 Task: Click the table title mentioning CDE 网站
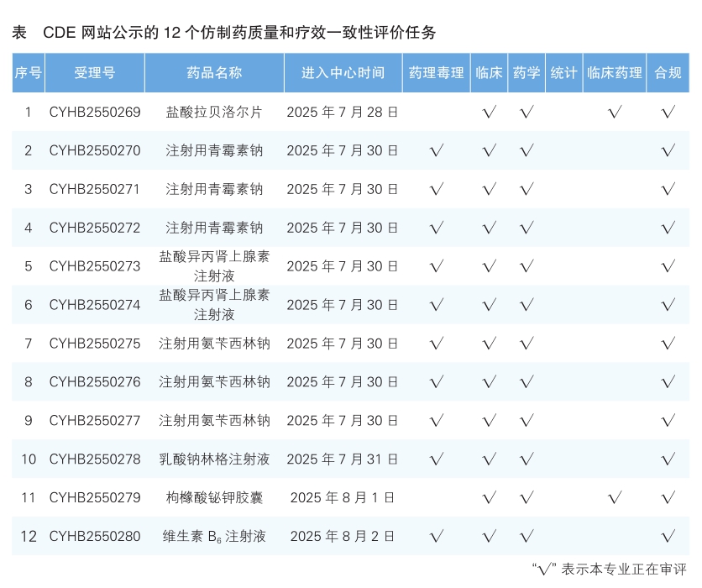coord(224,33)
